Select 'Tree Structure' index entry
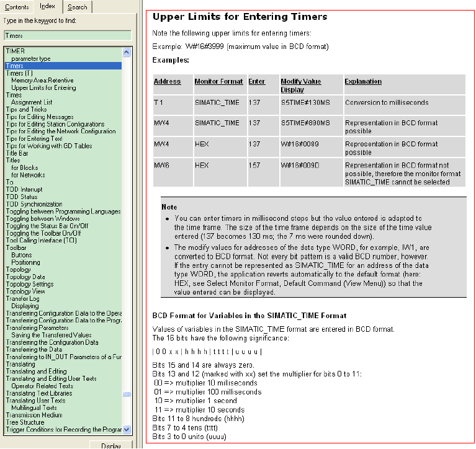 coord(25,422)
